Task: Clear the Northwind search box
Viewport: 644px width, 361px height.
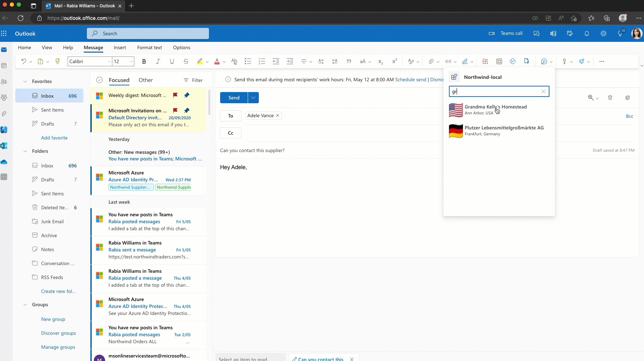Action: (x=543, y=91)
